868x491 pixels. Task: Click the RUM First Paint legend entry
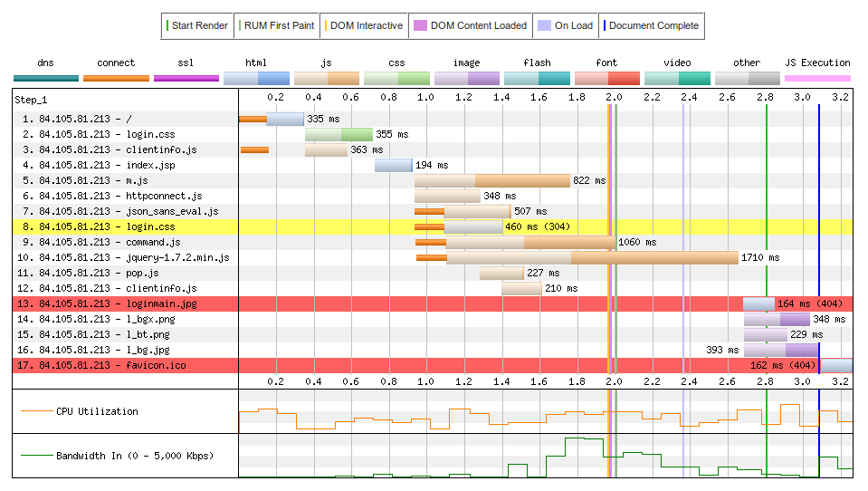[x=277, y=25]
